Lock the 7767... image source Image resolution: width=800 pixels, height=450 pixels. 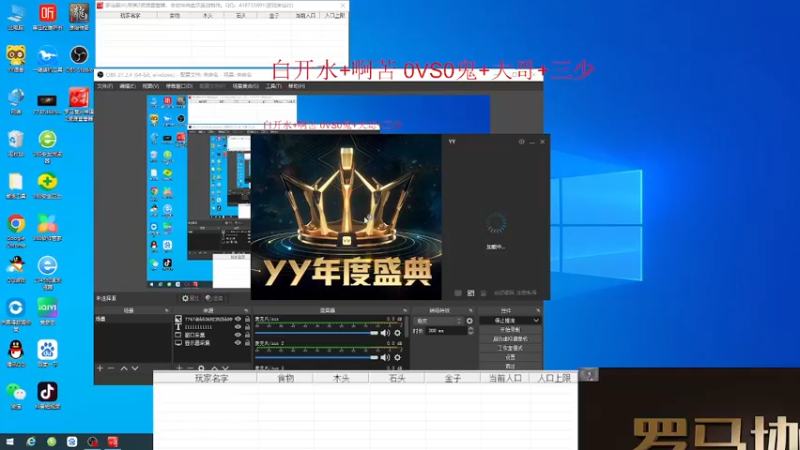247,319
